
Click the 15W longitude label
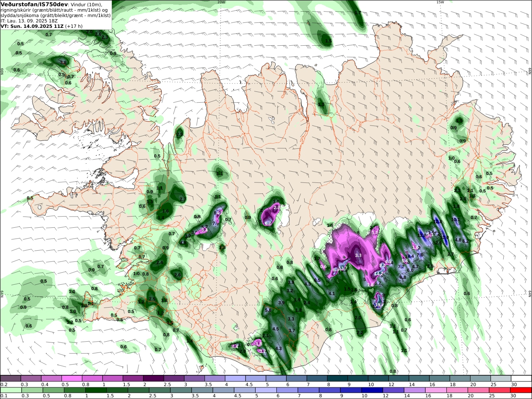(x=440, y=2)
